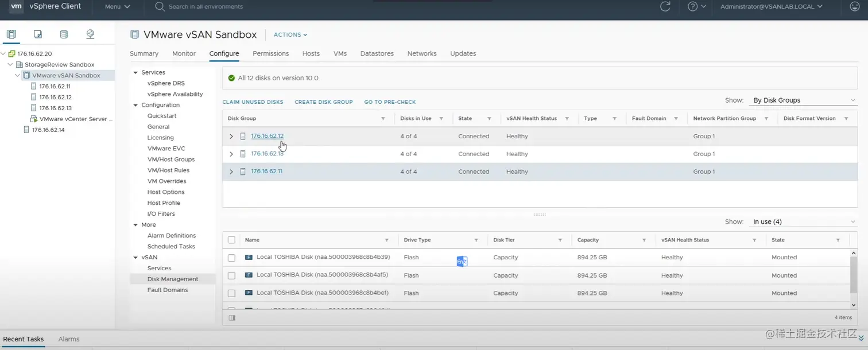Select host 176.16.62.14 in inventory tree
This screenshot has width=868, height=350.
tap(48, 130)
